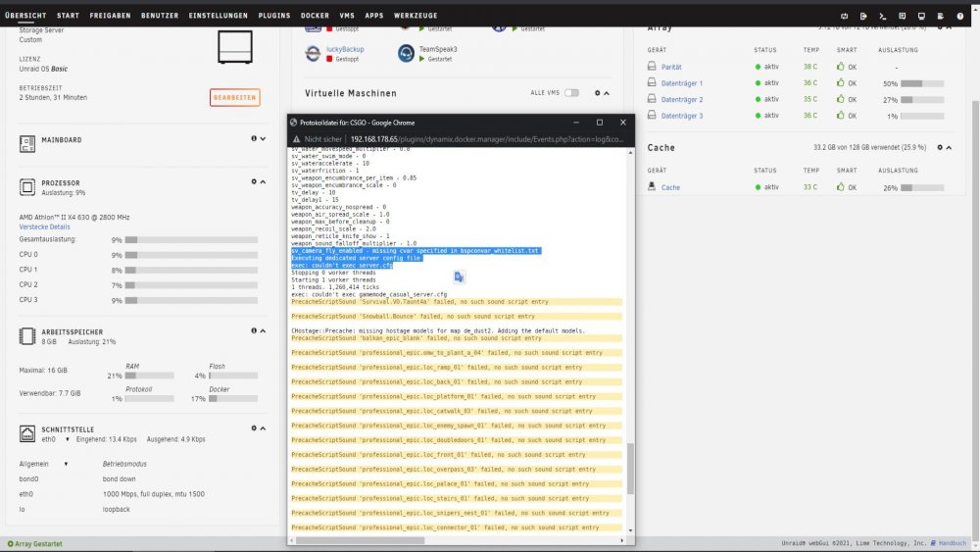Collapse the Schnittstelle section
This screenshot has height=552, width=980.
pyautogui.click(x=263, y=428)
